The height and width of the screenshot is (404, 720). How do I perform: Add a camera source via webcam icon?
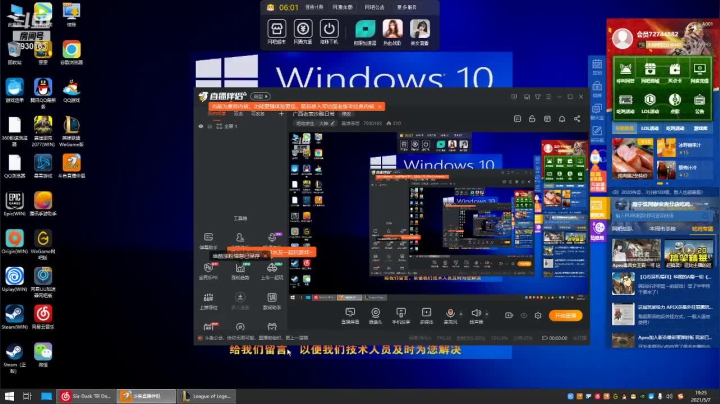(x=375, y=313)
